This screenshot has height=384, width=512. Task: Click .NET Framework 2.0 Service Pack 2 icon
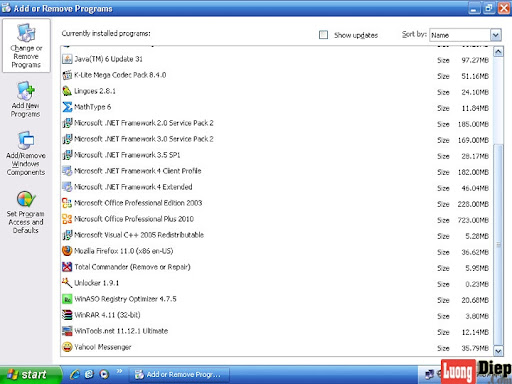pos(67,123)
